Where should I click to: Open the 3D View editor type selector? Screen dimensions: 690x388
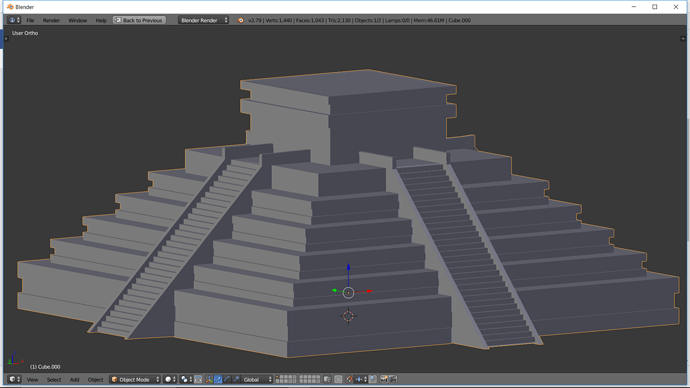14,379
